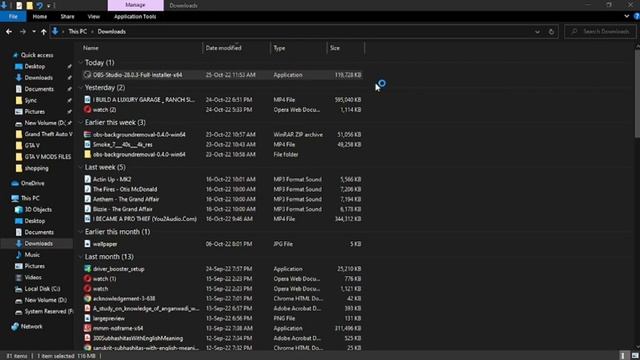The image size is (640, 360).
Task: Select the obs-backgroundremoval file folder icon
Action: [x=87, y=154]
